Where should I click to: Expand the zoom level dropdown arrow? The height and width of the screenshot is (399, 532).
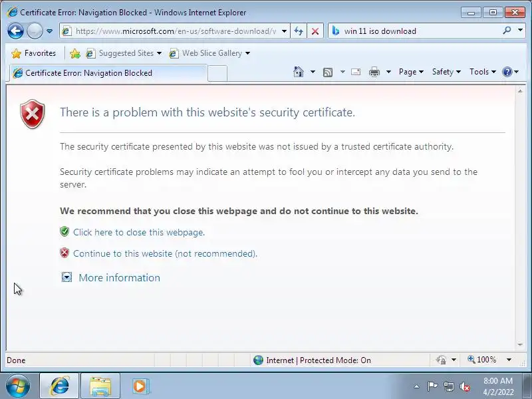pyautogui.click(x=509, y=360)
